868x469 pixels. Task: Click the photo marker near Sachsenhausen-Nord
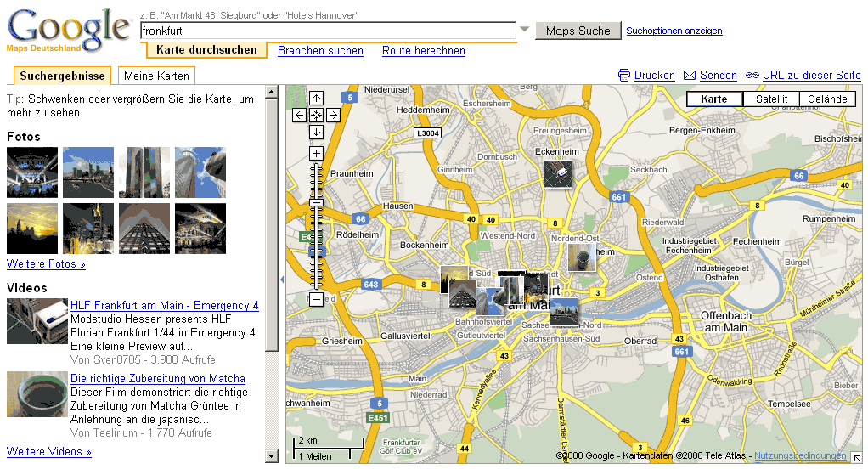click(x=564, y=312)
